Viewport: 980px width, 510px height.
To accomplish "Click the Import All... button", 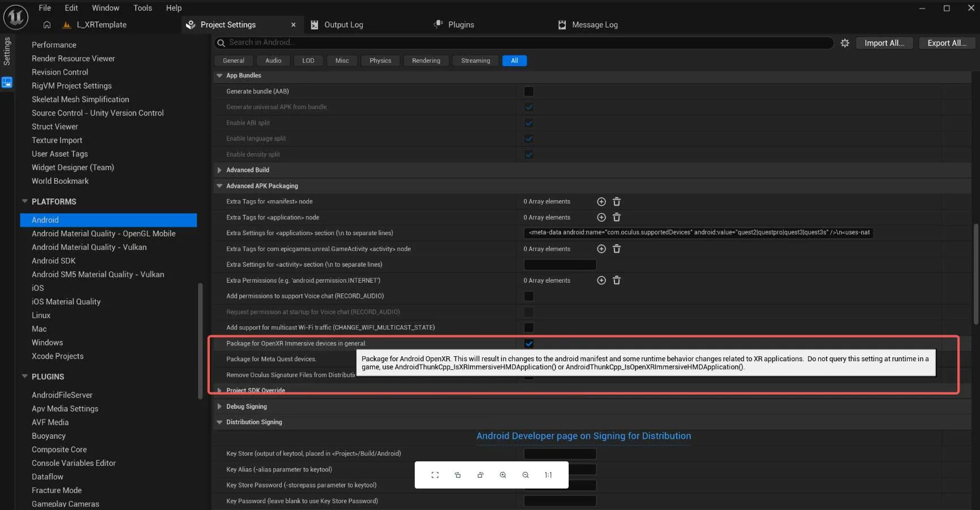I will coord(884,43).
